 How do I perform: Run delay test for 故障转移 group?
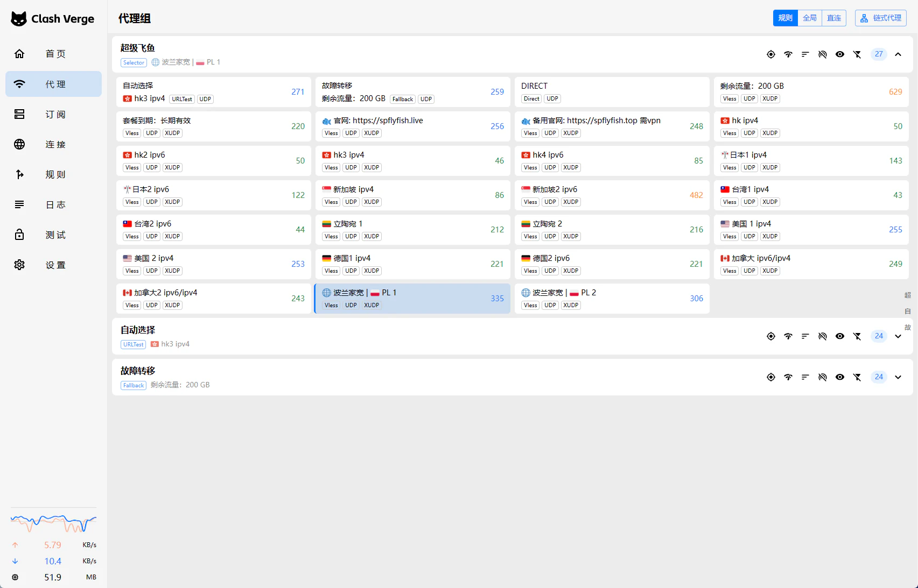tap(788, 377)
